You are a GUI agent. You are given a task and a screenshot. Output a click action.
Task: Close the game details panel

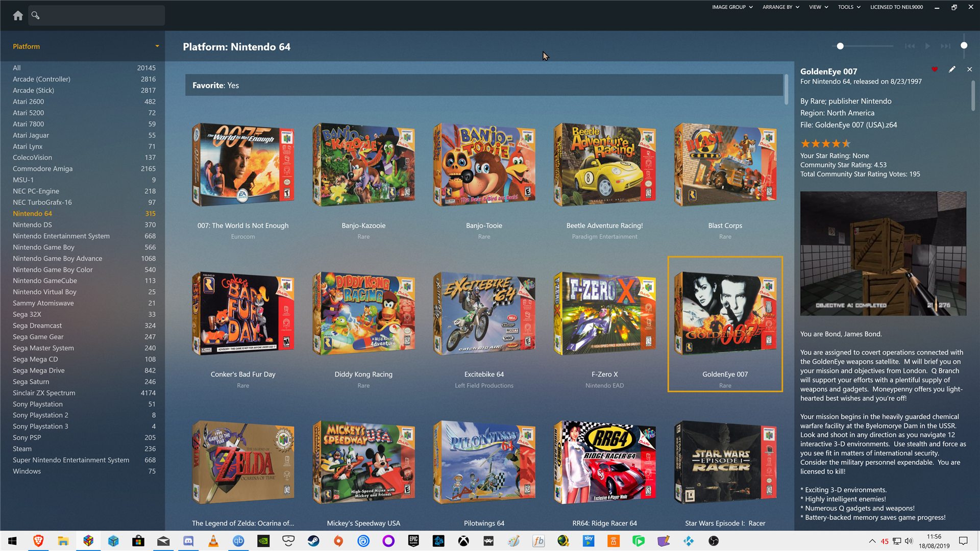pos(969,69)
